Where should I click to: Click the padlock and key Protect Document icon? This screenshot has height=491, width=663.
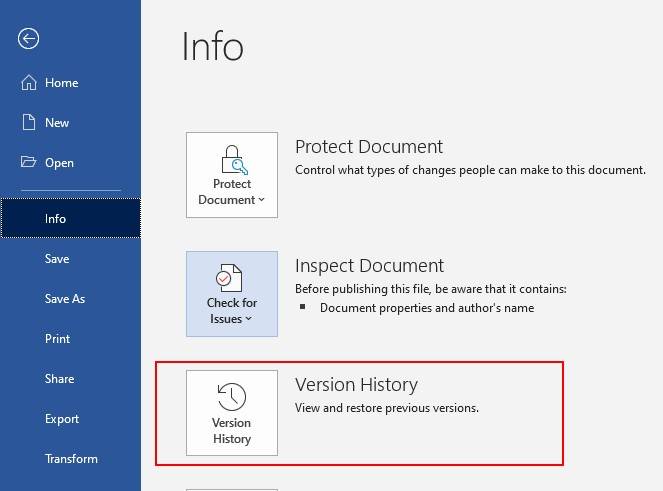tap(234, 160)
